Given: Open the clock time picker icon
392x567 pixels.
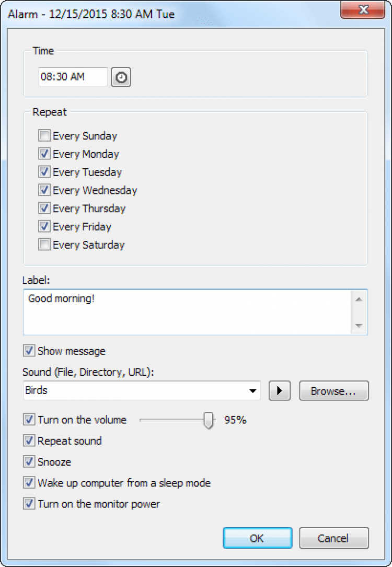Looking at the screenshot, I should [x=121, y=77].
